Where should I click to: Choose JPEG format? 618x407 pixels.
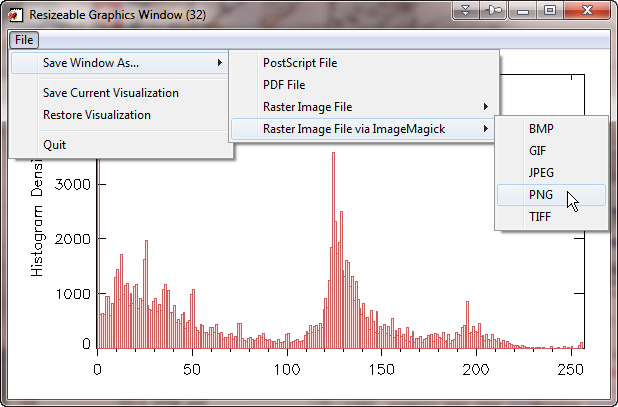541,173
